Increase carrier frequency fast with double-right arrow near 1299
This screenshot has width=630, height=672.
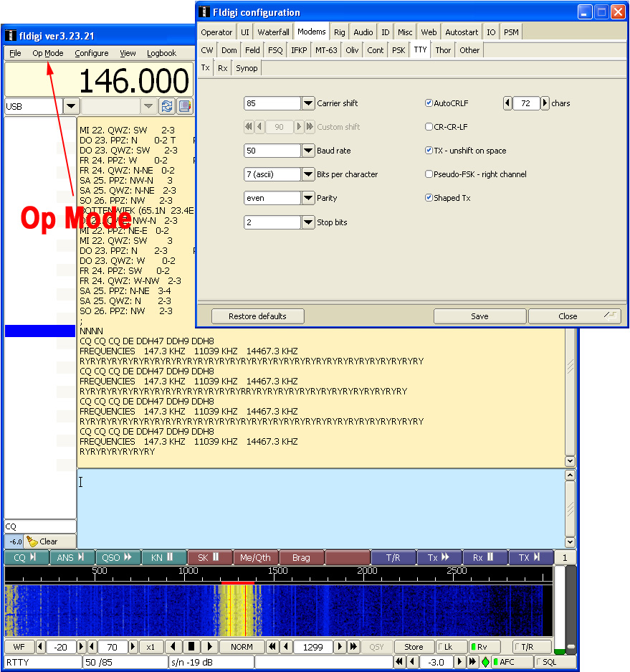pyautogui.click(x=353, y=646)
